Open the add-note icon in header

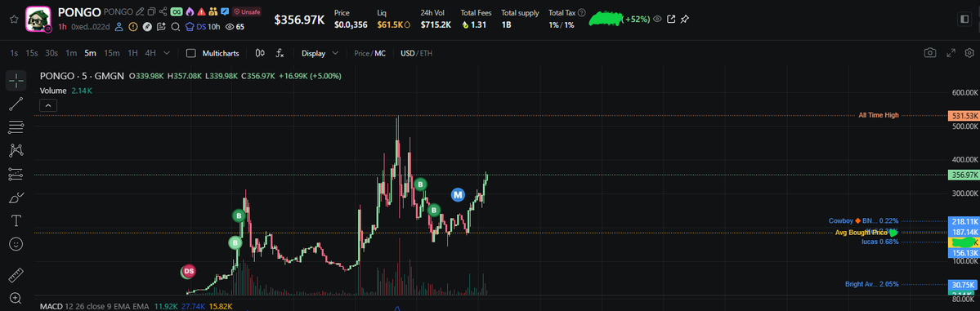(x=161, y=27)
